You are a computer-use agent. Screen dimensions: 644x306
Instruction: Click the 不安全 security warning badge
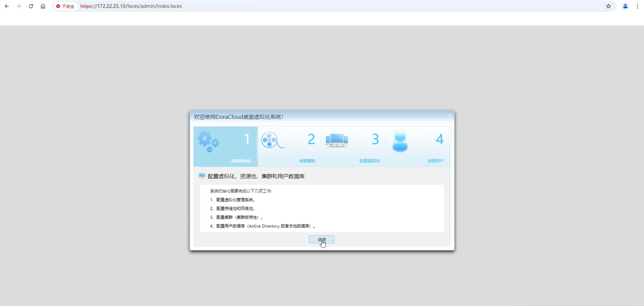(x=65, y=6)
